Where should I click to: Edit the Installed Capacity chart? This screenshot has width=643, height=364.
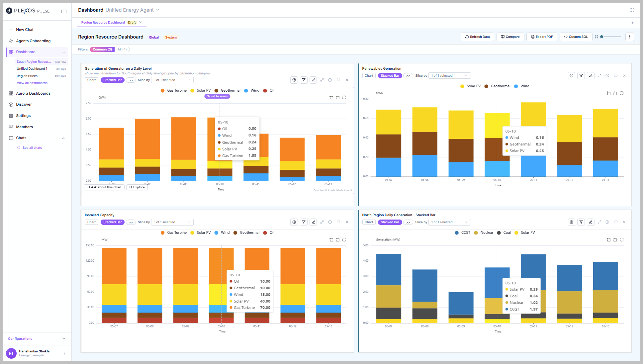[x=313, y=222]
